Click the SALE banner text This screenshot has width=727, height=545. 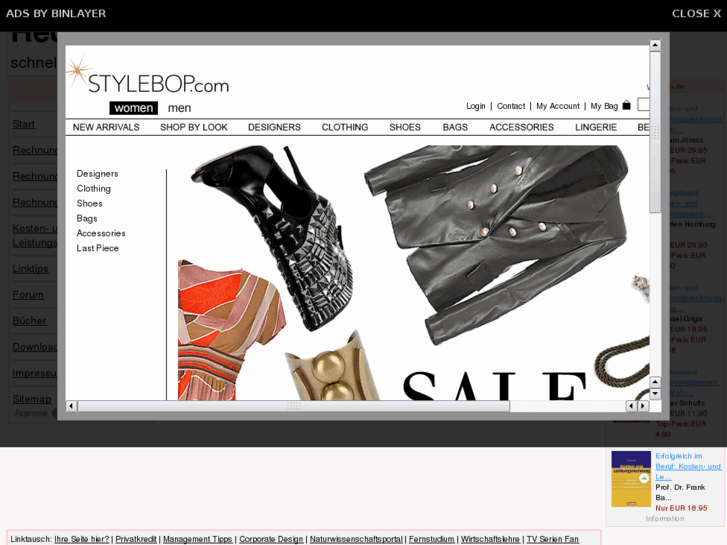click(494, 385)
